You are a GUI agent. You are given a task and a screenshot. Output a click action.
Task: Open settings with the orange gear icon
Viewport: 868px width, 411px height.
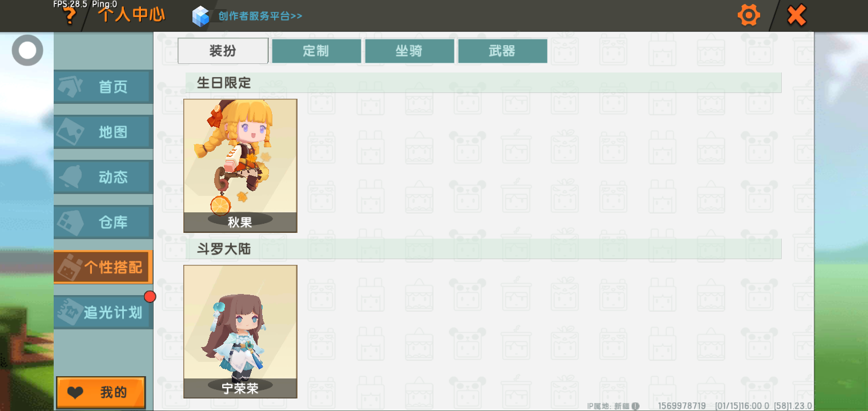pyautogui.click(x=749, y=15)
